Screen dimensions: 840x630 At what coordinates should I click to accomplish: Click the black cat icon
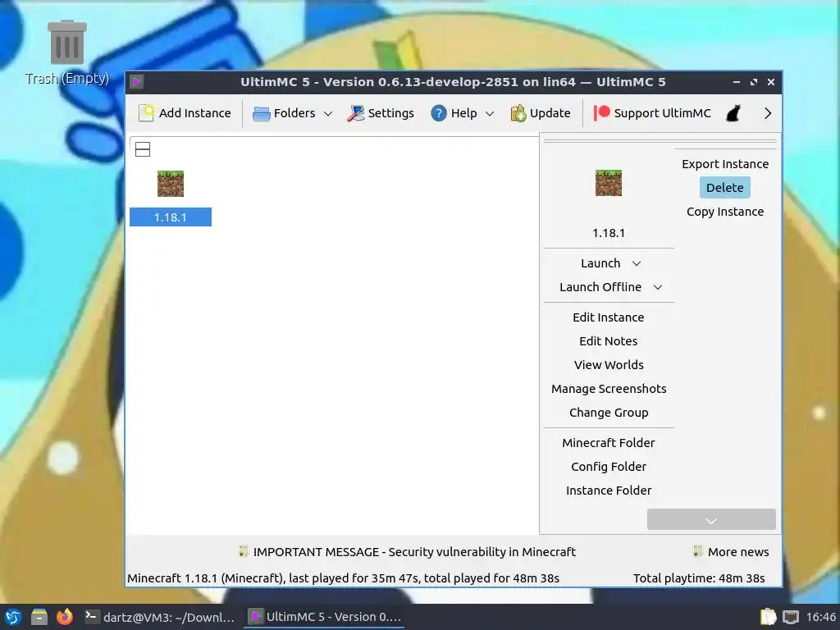coord(733,113)
